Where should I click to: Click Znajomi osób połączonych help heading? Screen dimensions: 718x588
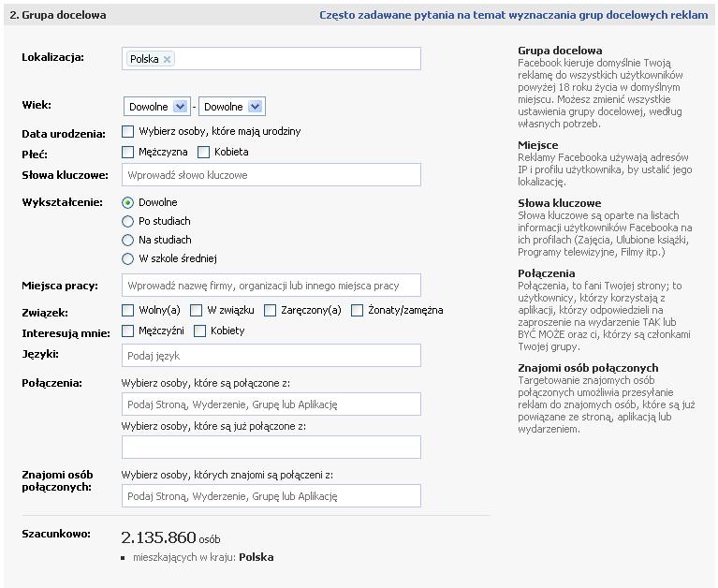[x=588, y=368]
